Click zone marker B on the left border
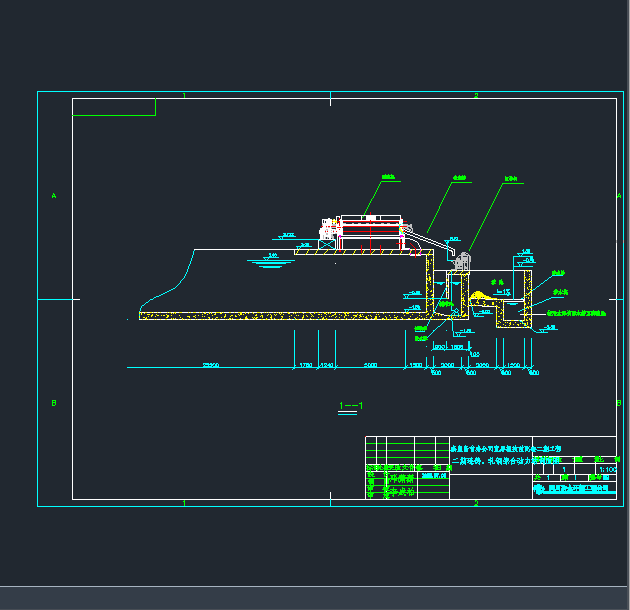The image size is (630, 610). pyautogui.click(x=54, y=403)
